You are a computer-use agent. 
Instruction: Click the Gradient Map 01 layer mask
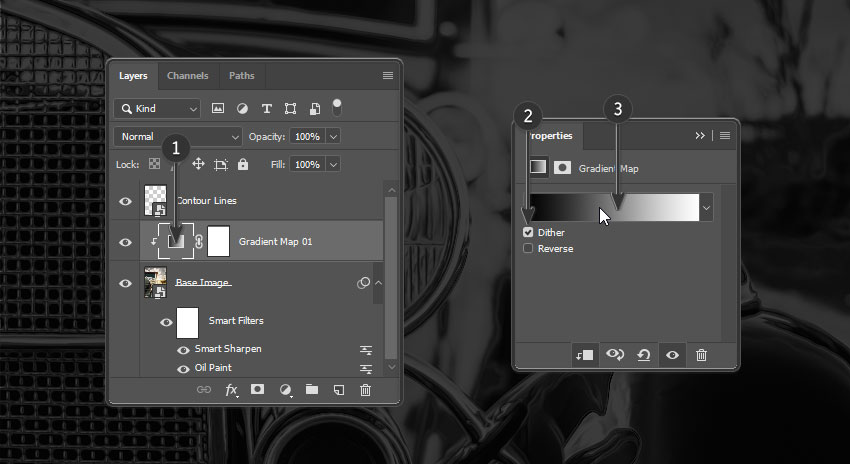point(218,242)
